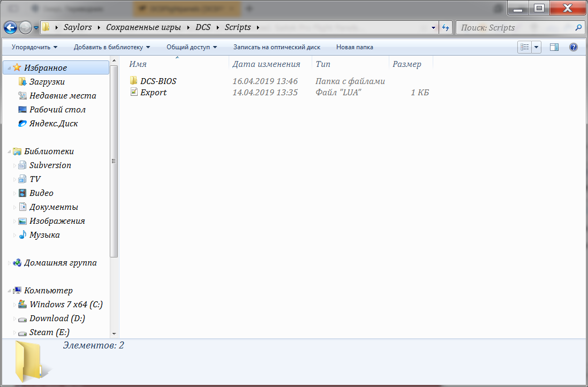Image resolution: width=588 pixels, height=387 pixels.
Task: Open Яндекс.Диск in favorites
Action: (x=53, y=123)
